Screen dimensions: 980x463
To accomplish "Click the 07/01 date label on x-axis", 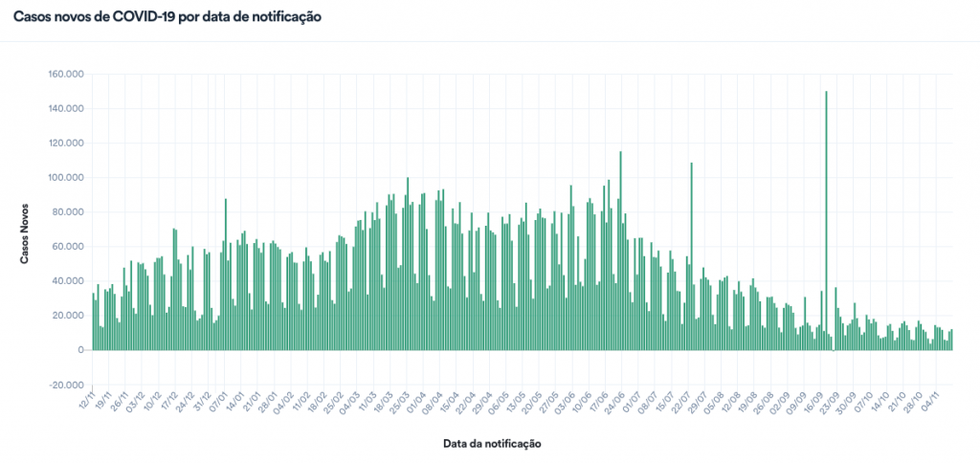I will click(219, 400).
